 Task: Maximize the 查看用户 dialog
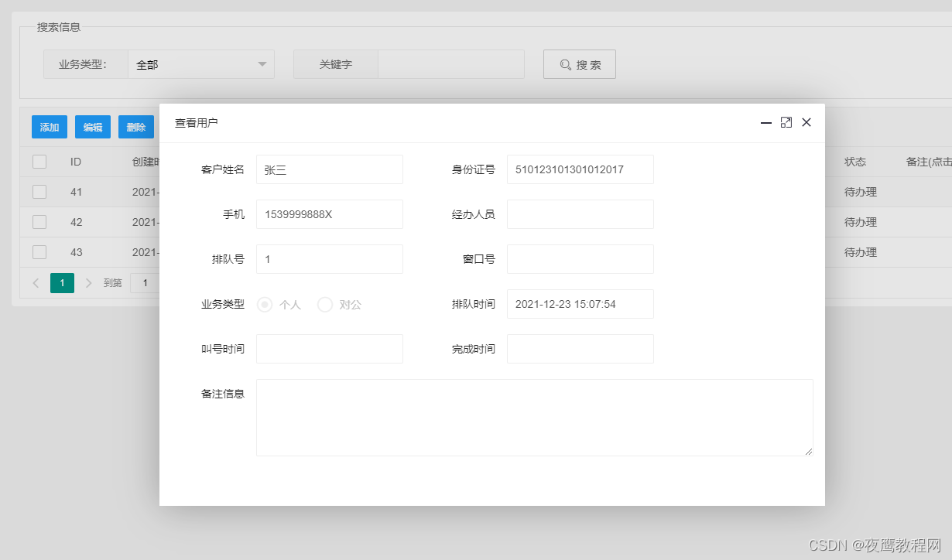tap(786, 122)
